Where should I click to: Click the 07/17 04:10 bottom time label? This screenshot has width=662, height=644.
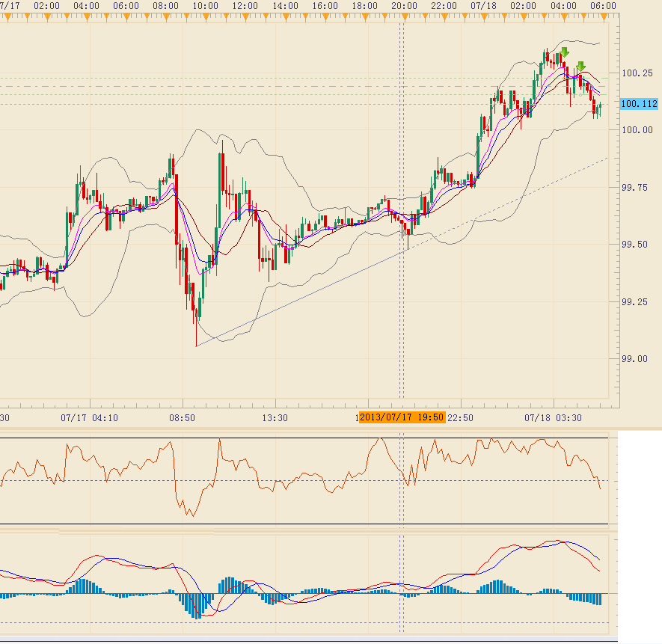90,418
